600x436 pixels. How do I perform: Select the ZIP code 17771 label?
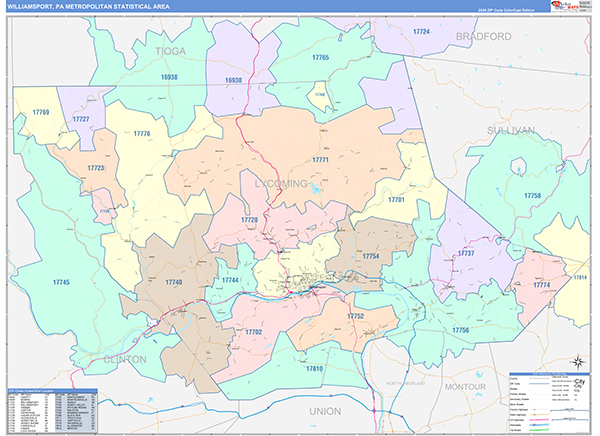(320, 160)
